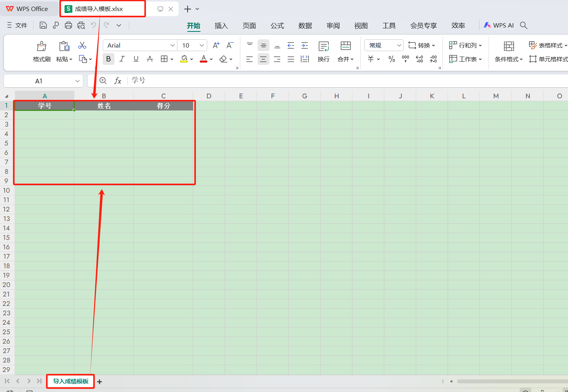Open the 公式 ribbon tab

pyautogui.click(x=277, y=26)
